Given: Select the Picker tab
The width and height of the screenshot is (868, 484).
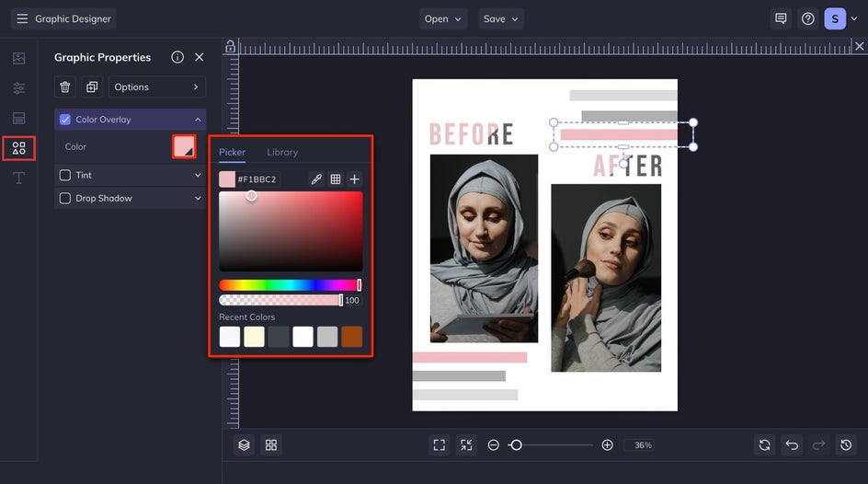Looking at the screenshot, I should click(x=232, y=152).
